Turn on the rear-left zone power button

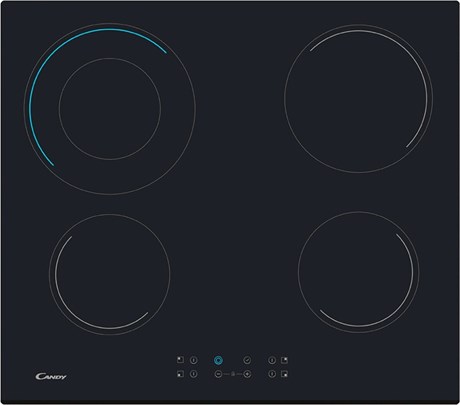coord(194,360)
